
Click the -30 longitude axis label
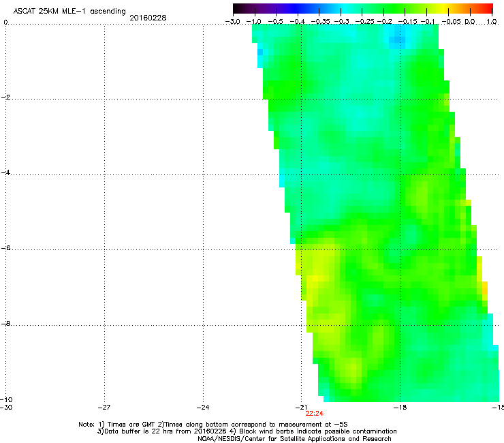point(6,407)
